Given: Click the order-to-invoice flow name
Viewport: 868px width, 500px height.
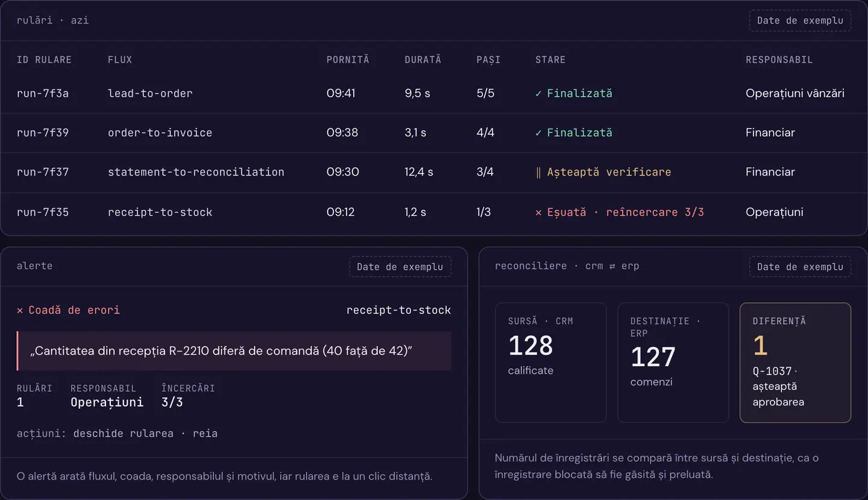Looking at the screenshot, I should click(x=160, y=133).
